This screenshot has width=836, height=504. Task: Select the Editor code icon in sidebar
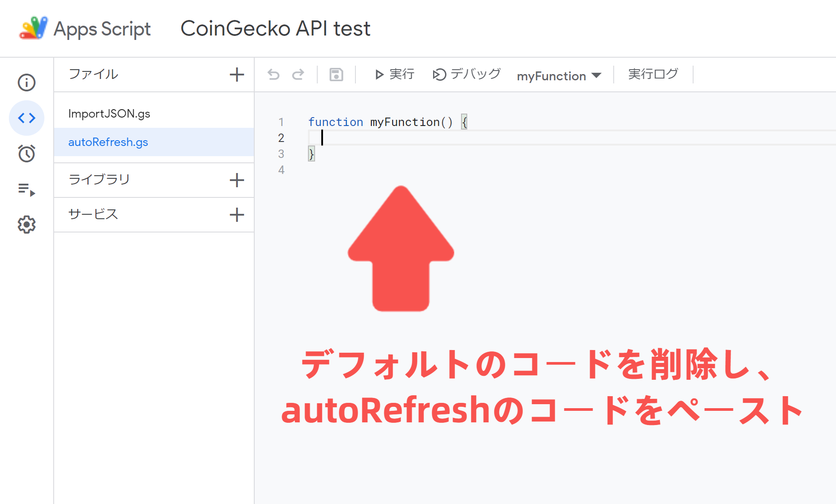(27, 118)
